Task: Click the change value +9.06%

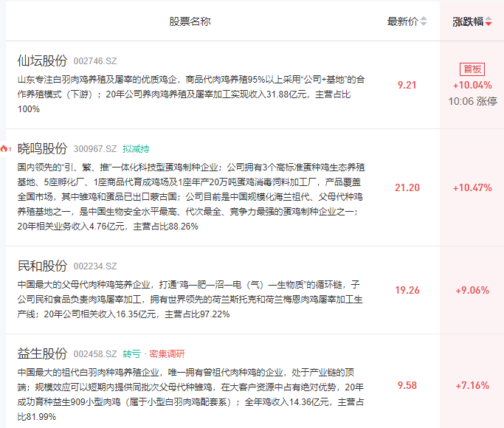Action: click(x=472, y=290)
